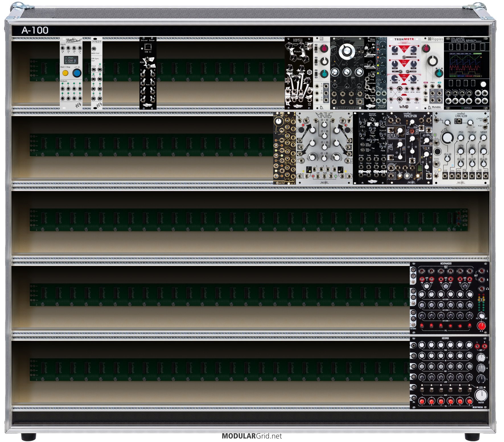Screen dimensions: 504x442
Task: Click Pamela's PRO Workout blue encoder knob
Action: pyautogui.click(x=77, y=73)
